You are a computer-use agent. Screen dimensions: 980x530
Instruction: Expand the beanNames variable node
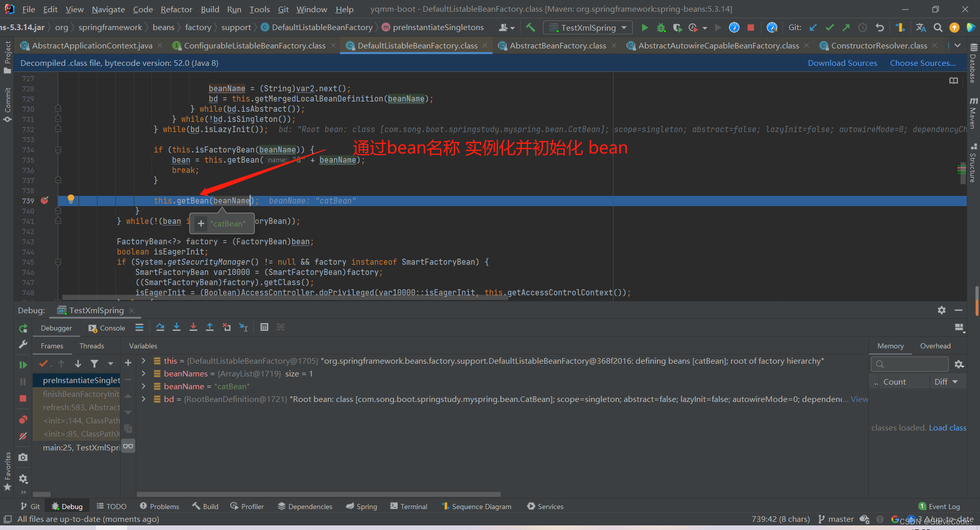pos(144,373)
